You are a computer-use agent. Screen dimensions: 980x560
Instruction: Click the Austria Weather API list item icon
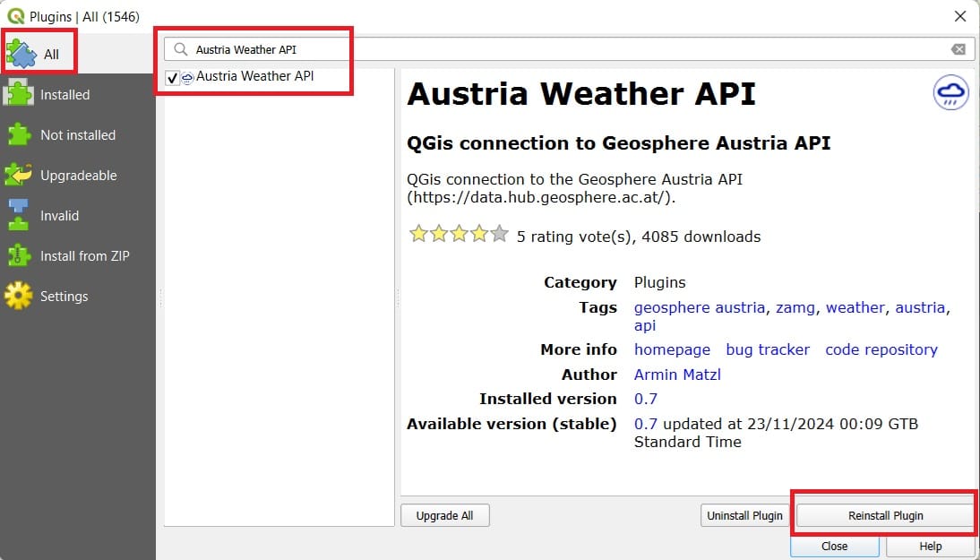tap(187, 77)
